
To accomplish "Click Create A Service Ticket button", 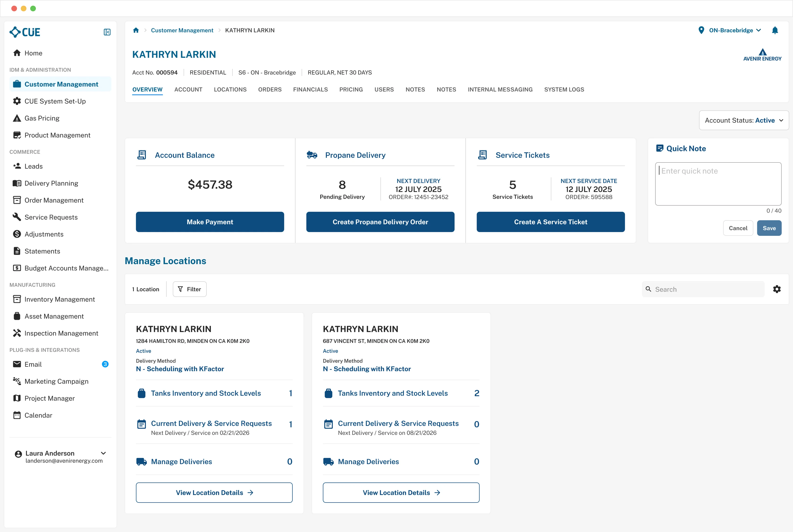I will (551, 222).
